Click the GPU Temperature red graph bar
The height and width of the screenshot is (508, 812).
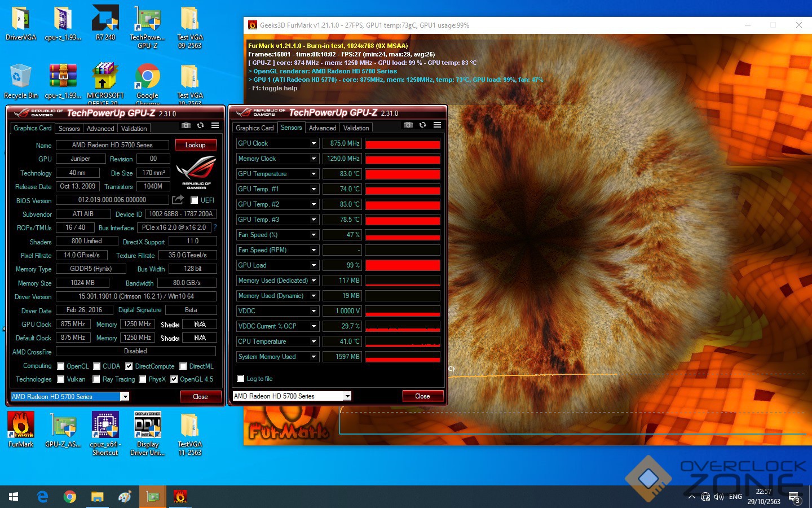pyautogui.click(x=402, y=174)
